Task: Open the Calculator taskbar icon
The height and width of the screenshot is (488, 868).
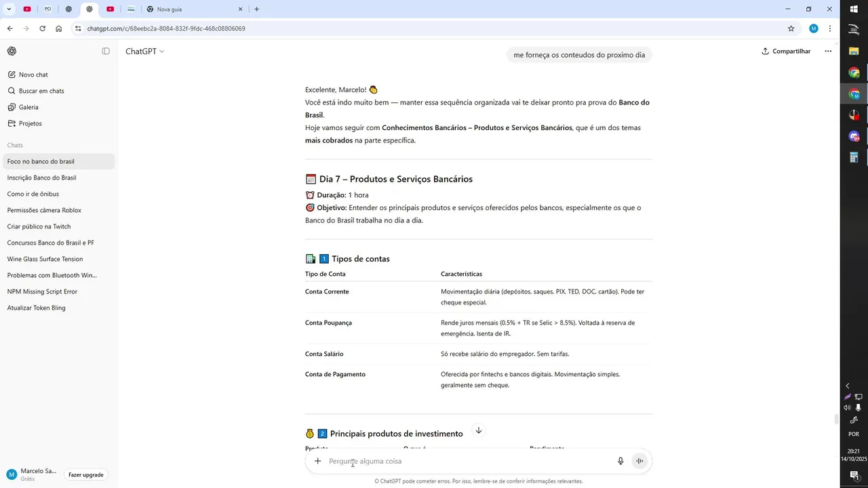Action: coord(854,157)
